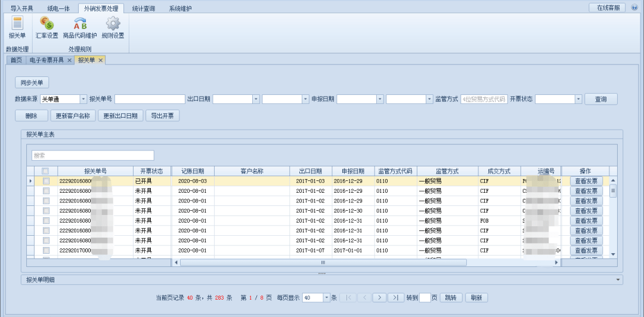This screenshot has height=317, width=644.
Task: Check row with 出口日期 2017-01-07
Action: tap(46, 250)
